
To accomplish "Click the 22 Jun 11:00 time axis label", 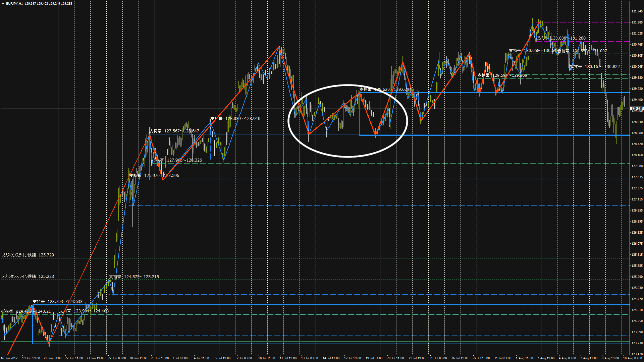I will point(74,358).
